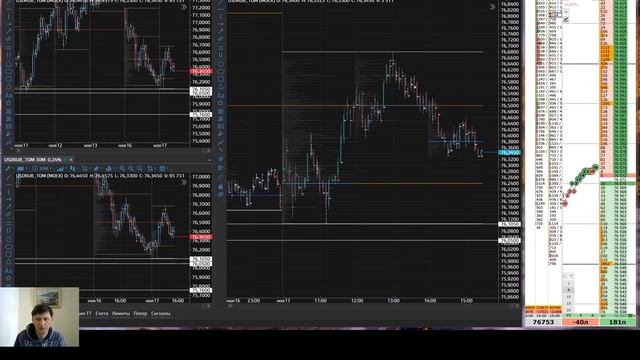640x360 pixels.
Task: Click the green 181п cell in order book footer
Action: coord(618,322)
